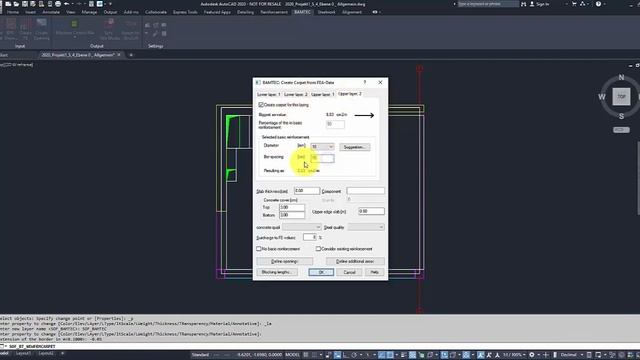Click the concrete cover Bottom field
Image resolution: width=640 pixels, height=360 pixels.
(291, 215)
